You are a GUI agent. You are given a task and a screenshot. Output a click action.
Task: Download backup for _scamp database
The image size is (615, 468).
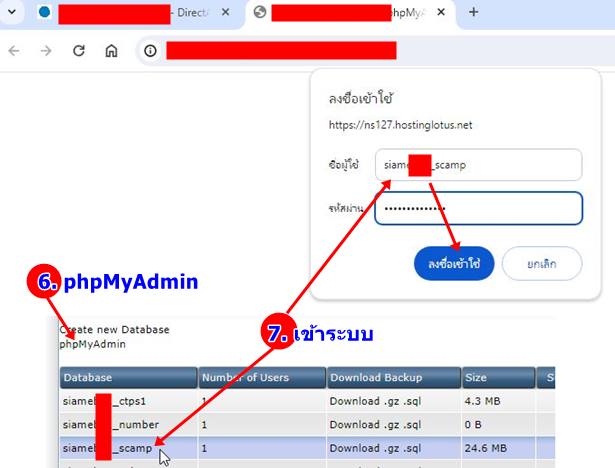pos(375,448)
